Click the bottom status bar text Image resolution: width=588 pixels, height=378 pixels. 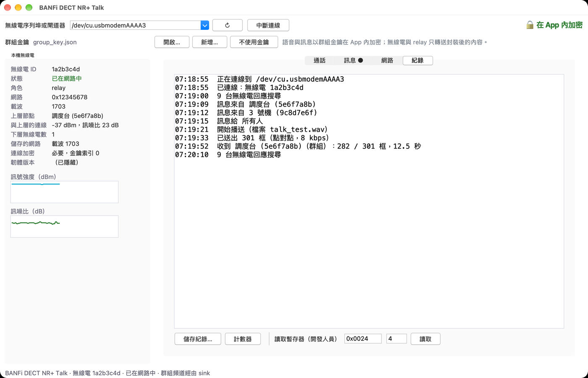pyautogui.click(x=108, y=373)
